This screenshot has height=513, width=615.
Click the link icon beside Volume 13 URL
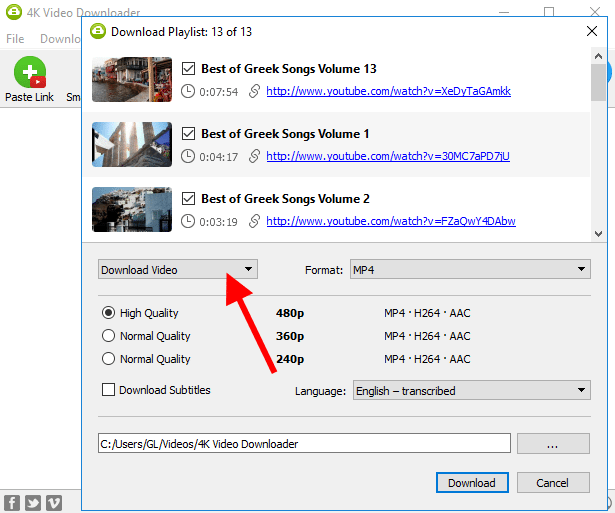coord(254,91)
